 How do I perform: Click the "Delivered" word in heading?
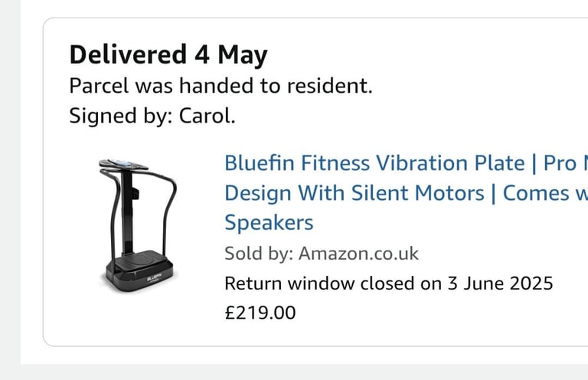pyautogui.click(x=128, y=54)
